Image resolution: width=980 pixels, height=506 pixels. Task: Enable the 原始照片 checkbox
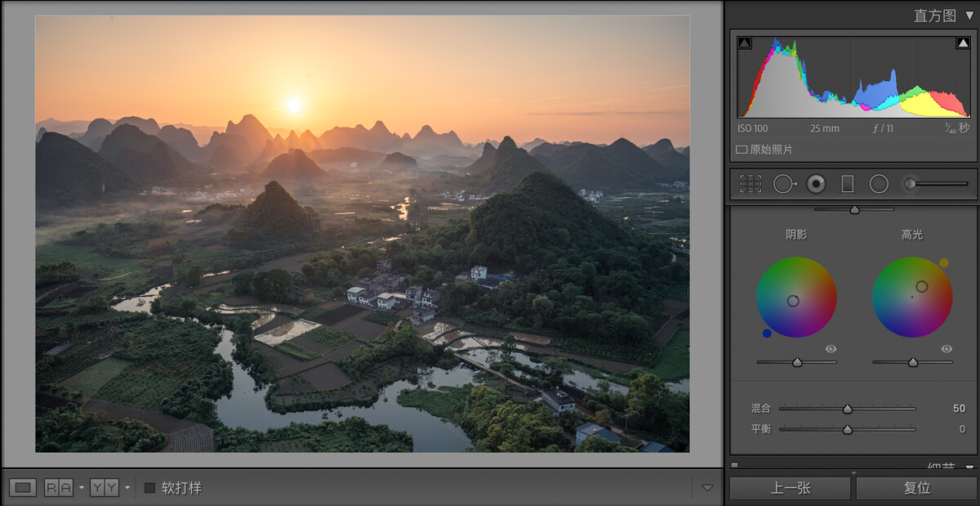click(742, 150)
